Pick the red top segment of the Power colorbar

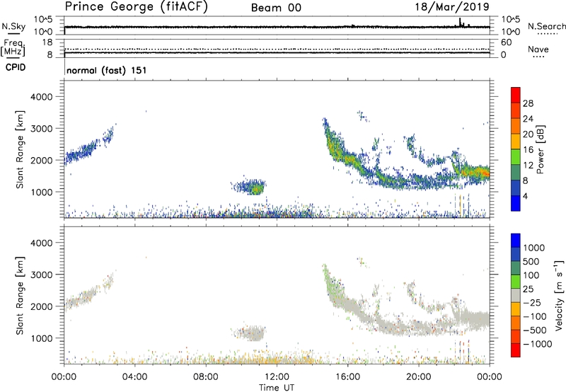coord(516,96)
